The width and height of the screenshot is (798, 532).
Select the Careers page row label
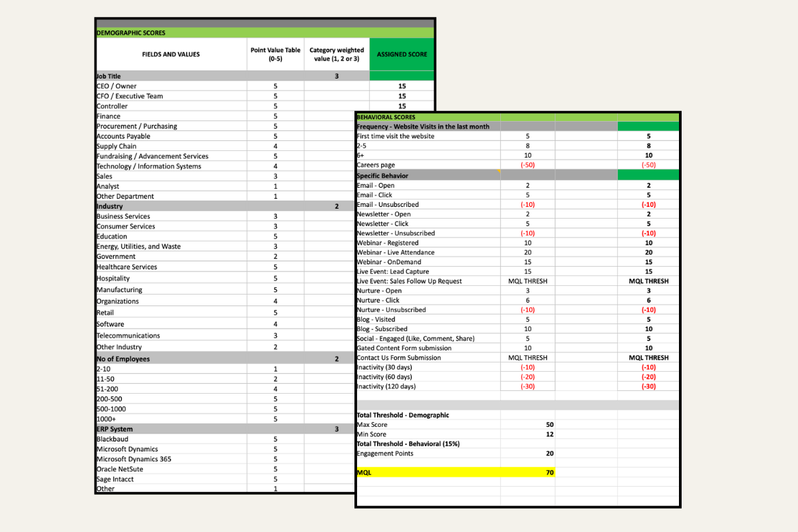(376, 164)
